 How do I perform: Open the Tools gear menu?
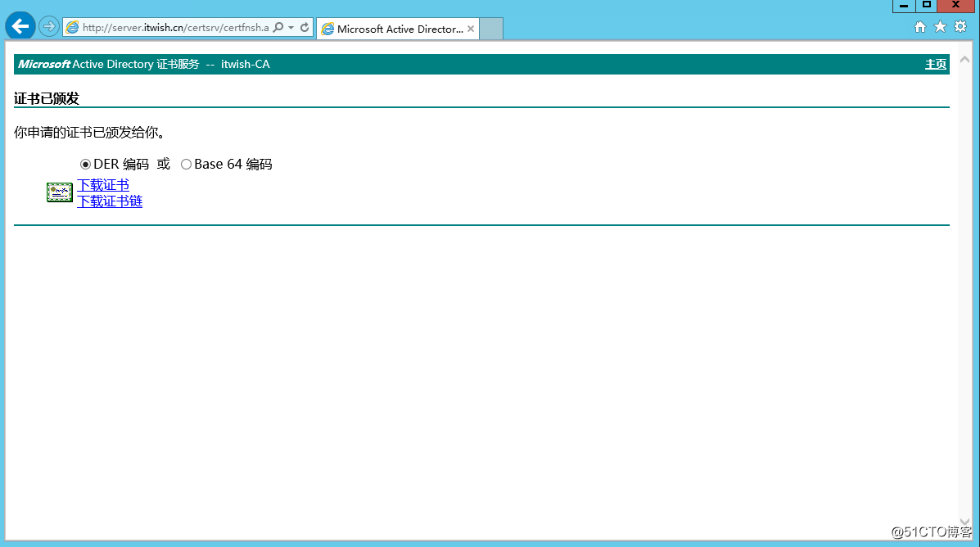point(960,27)
